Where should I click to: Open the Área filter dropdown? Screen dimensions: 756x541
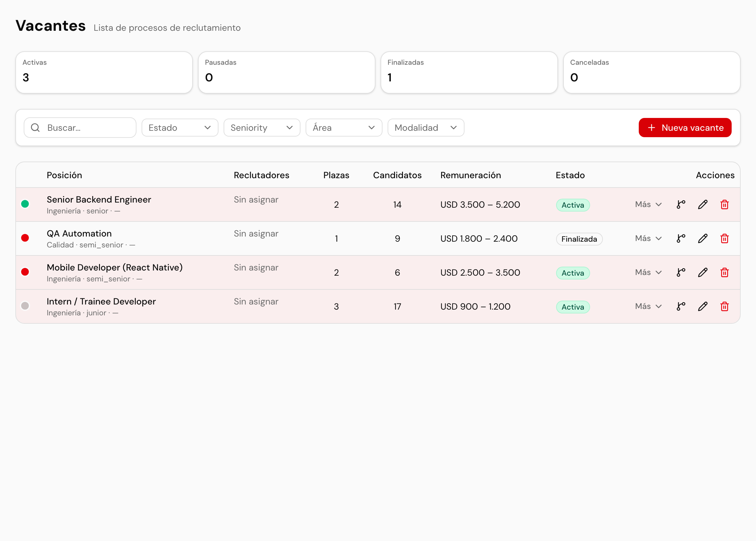tap(344, 128)
